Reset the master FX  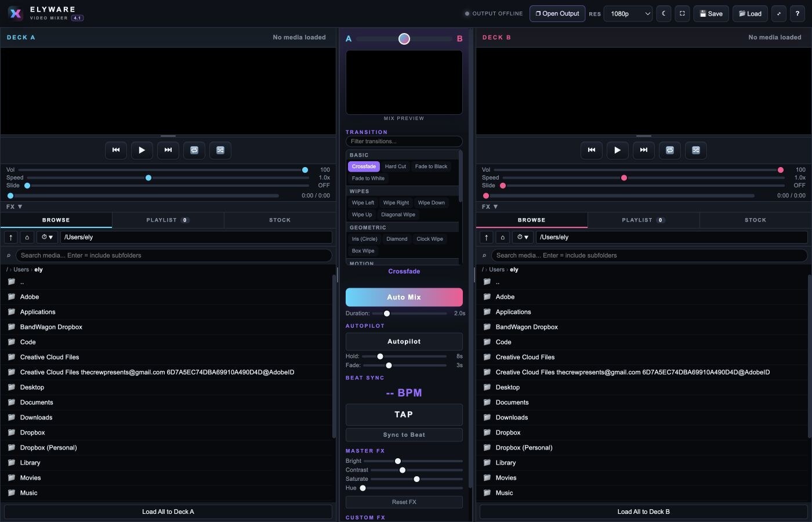click(404, 502)
